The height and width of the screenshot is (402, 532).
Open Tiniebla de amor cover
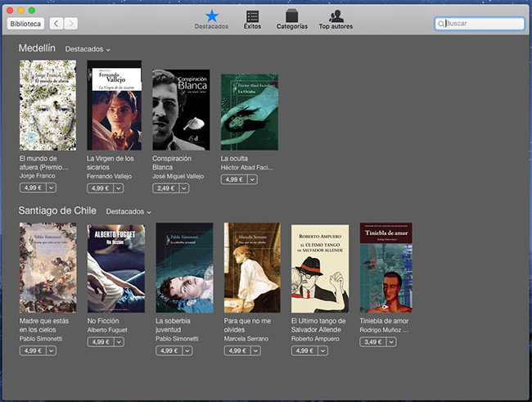click(x=386, y=268)
